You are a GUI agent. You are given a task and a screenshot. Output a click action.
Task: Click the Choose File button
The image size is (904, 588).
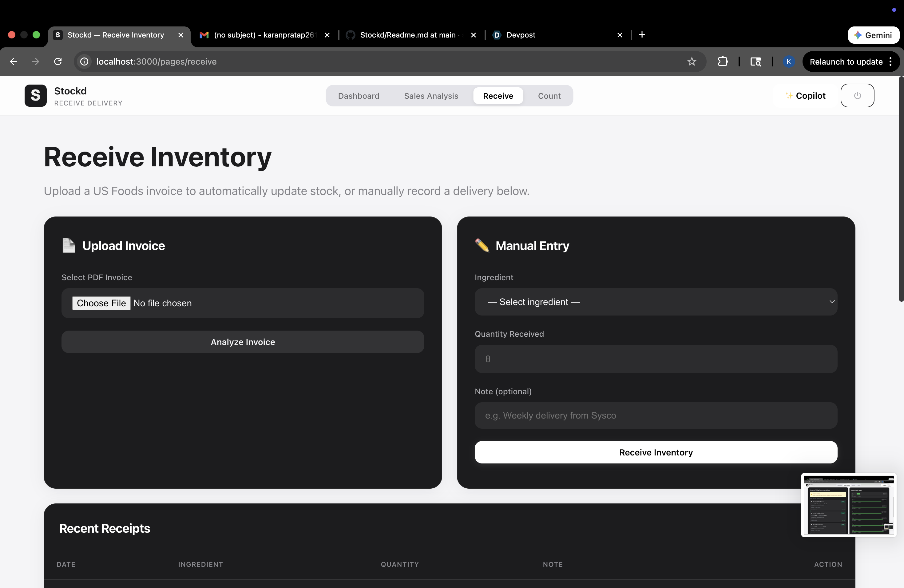(101, 303)
